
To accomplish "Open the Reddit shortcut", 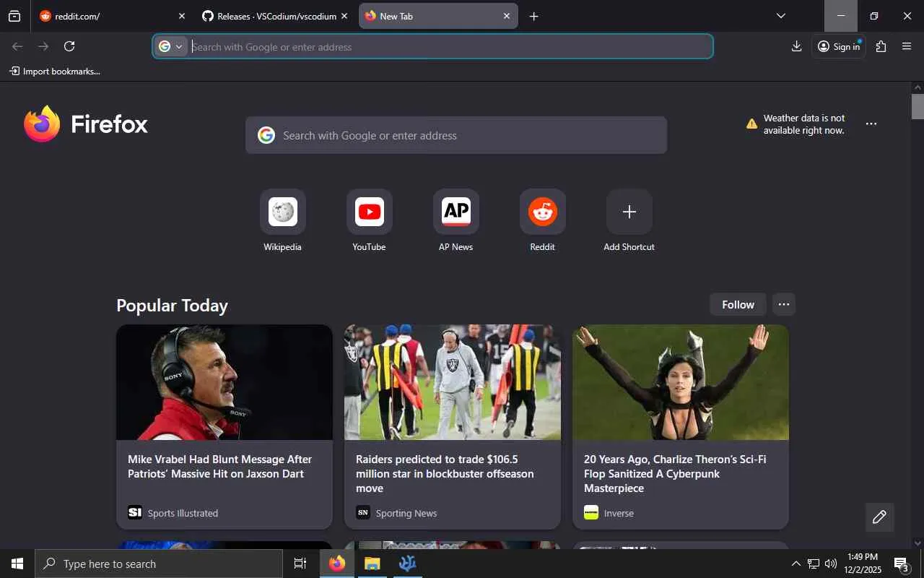I will tap(543, 220).
